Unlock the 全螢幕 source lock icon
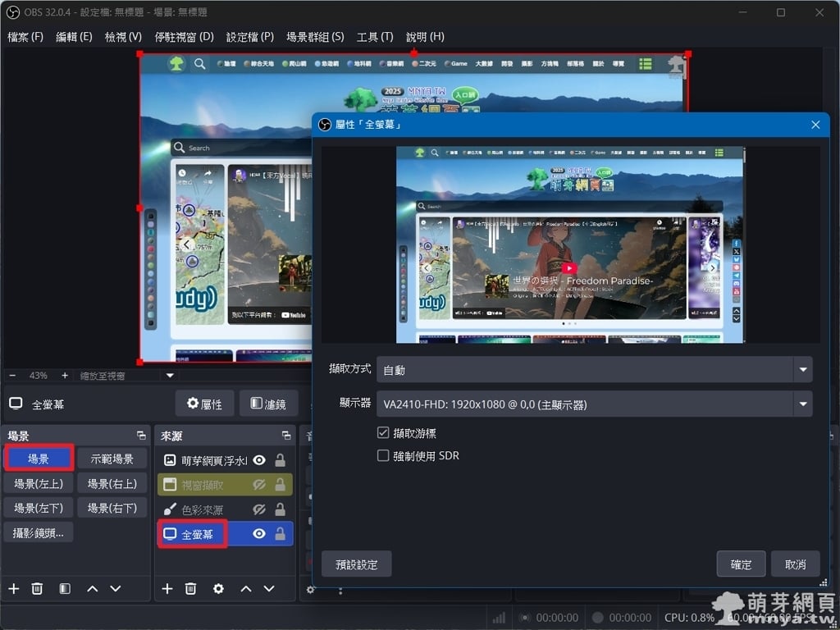 tap(281, 534)
